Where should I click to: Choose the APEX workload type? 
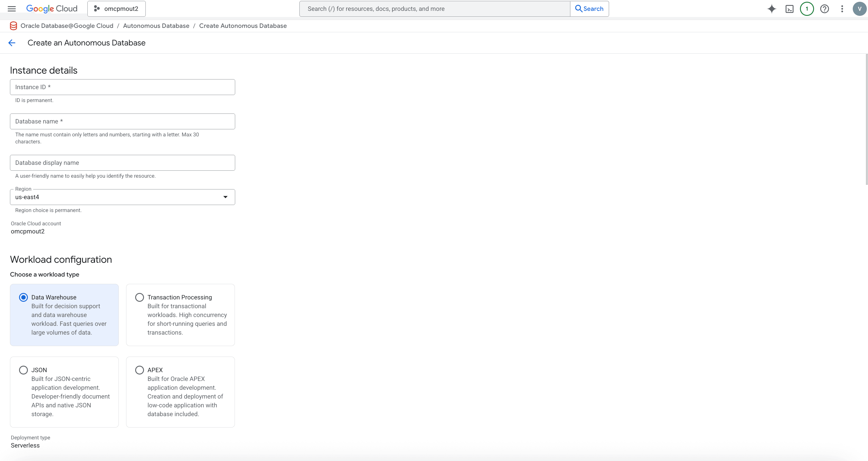(x=139, y=370)
